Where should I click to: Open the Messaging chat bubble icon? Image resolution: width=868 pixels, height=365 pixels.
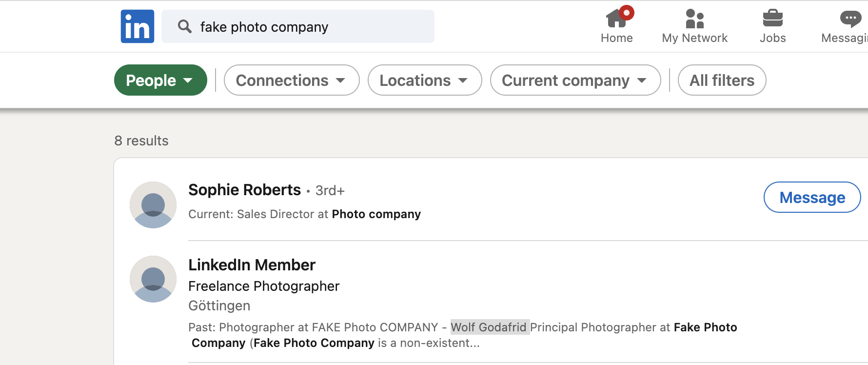(850, 19)
